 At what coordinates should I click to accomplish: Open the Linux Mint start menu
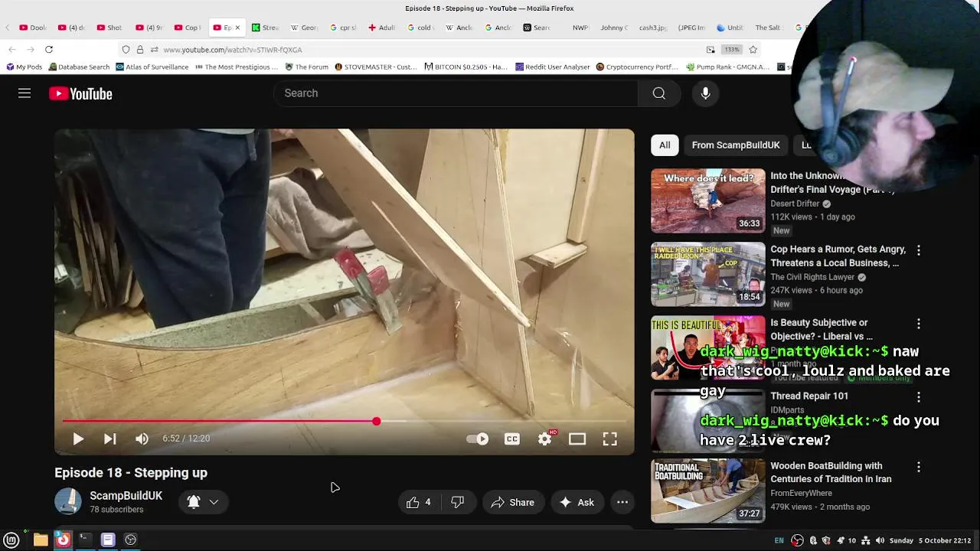click(x=11, y=540)
